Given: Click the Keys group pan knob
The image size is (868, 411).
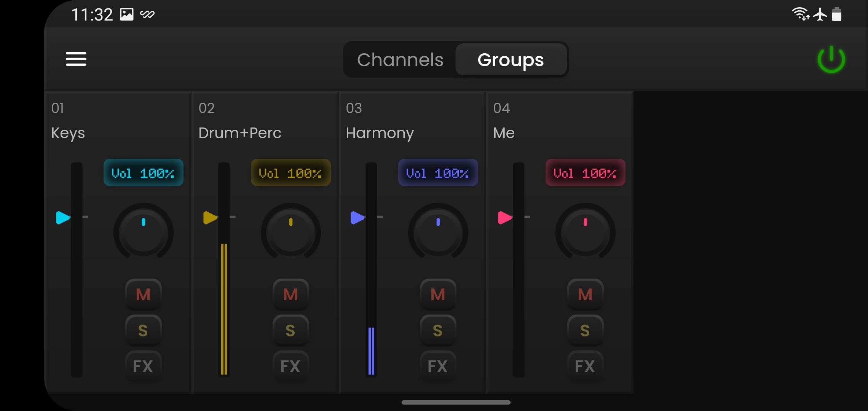Looking at the screenshot, I should pyautogui.click(x=143, y=232).
